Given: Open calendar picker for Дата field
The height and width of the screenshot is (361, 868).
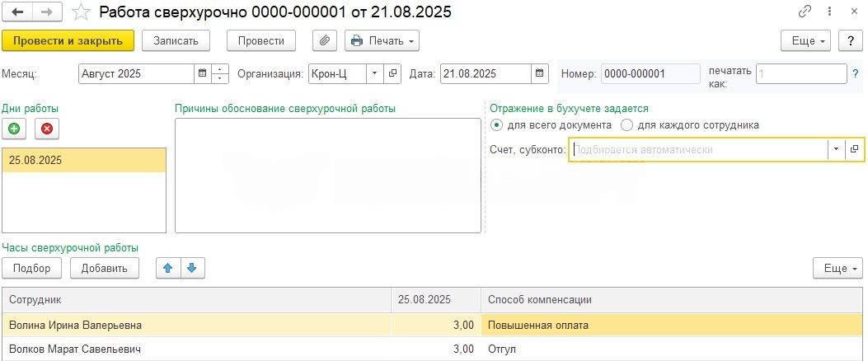Looking at the screenshot, I should 540,73.
